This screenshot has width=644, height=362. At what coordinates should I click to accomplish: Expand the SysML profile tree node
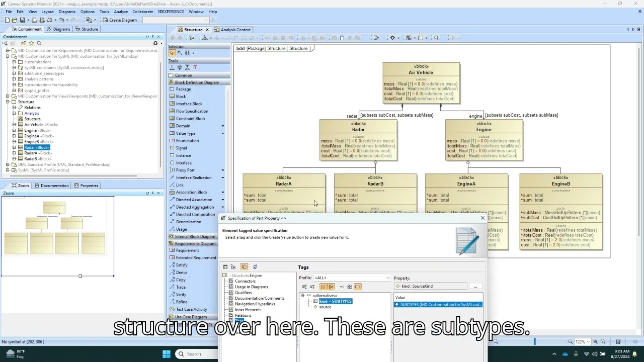pos(8,170)
